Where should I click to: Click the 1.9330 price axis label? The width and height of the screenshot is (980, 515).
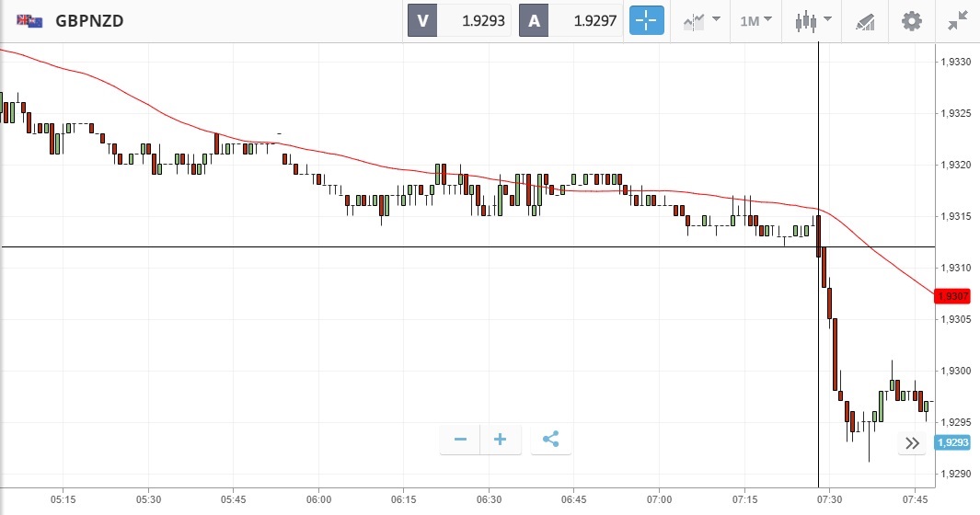pos(957,62)
